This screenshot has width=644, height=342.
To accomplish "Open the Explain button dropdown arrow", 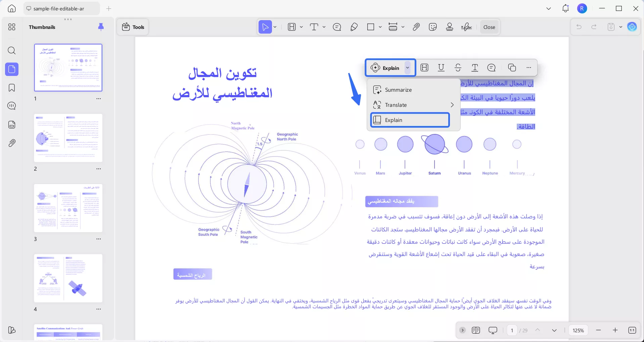I will pos(408,68).
